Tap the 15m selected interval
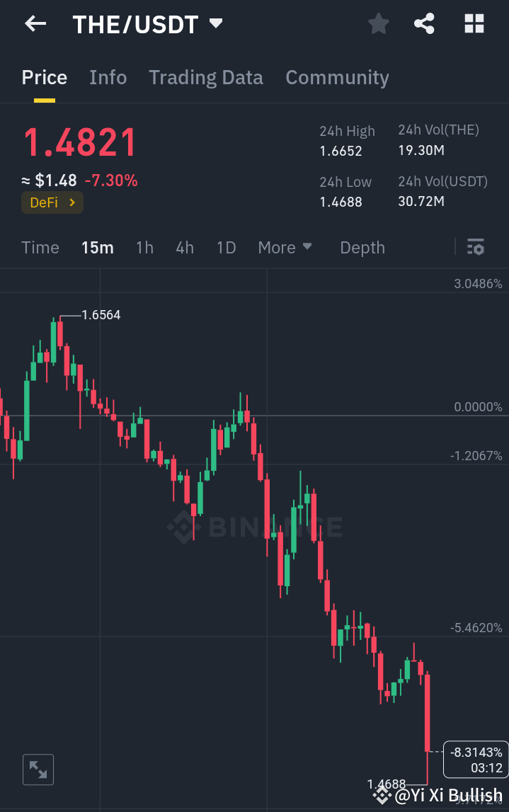 click(98, 247)
